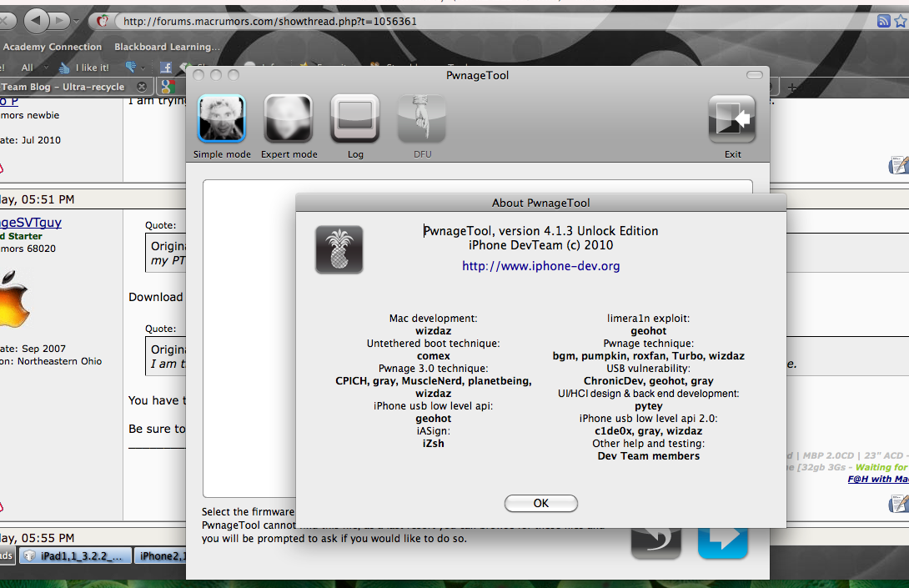Open the Blackboard Learning bookmark

[167, 47]
